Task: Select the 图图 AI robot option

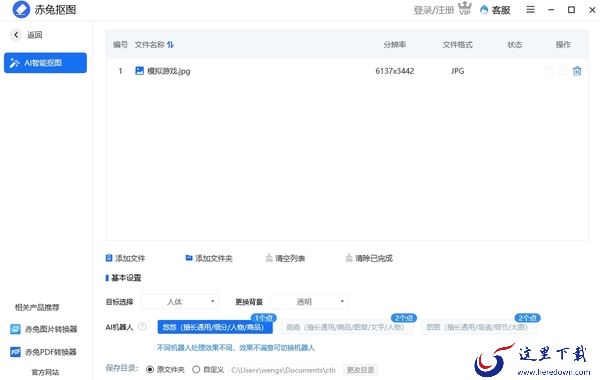Action: tap(479, 327)
